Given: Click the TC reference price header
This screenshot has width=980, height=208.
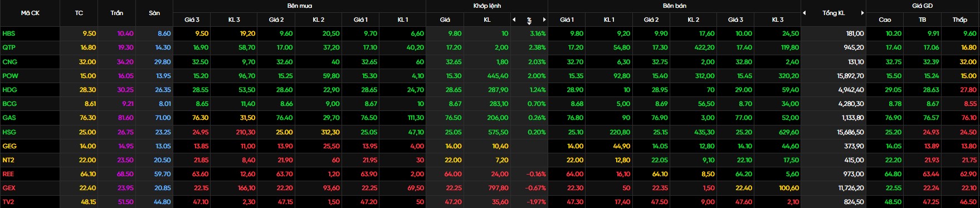Looking at the screenshot, I should tap(79, 13).
